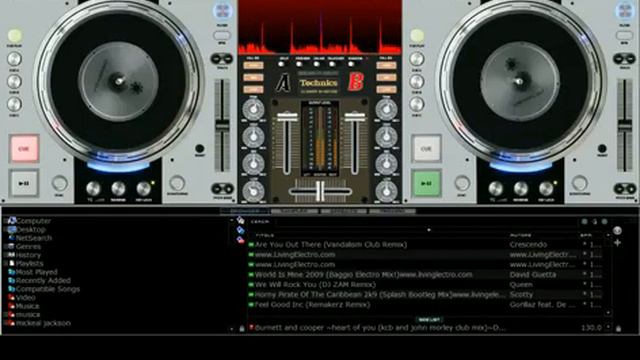Click the green indicator button on right deck
This screenshot has height=360, width=640.
coord(417,36)
